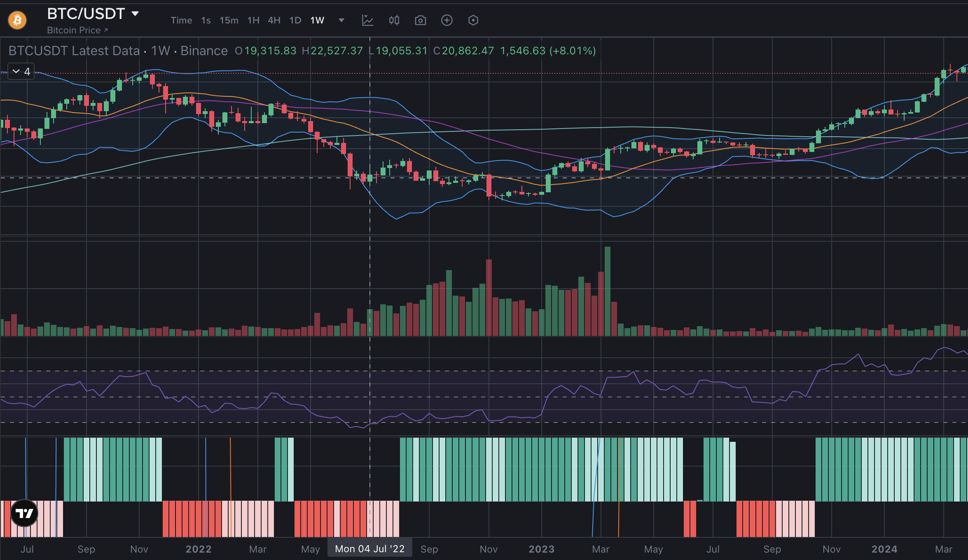
Task: Click the tallest volume bar in March 2023
Action: [x=608, y=291]
